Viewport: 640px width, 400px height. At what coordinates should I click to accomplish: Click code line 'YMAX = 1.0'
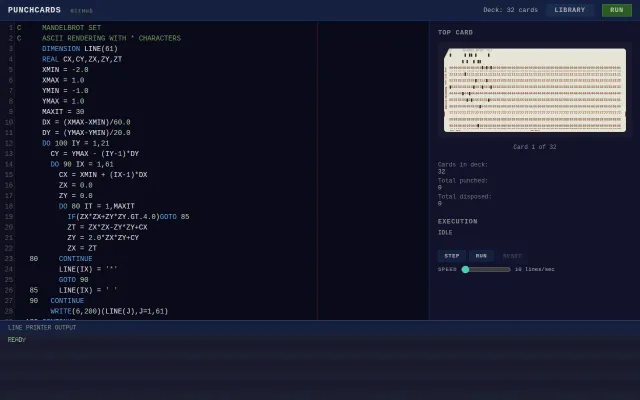point(63,101)
